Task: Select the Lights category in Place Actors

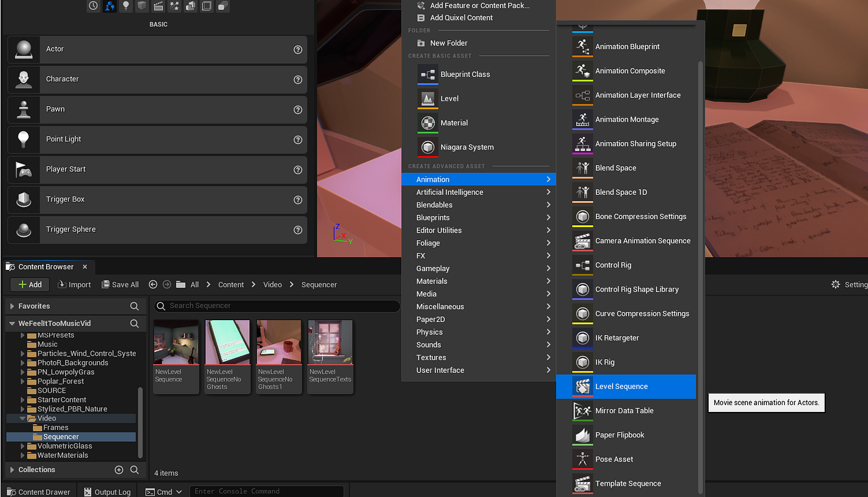Action: [x=126, y=6]
